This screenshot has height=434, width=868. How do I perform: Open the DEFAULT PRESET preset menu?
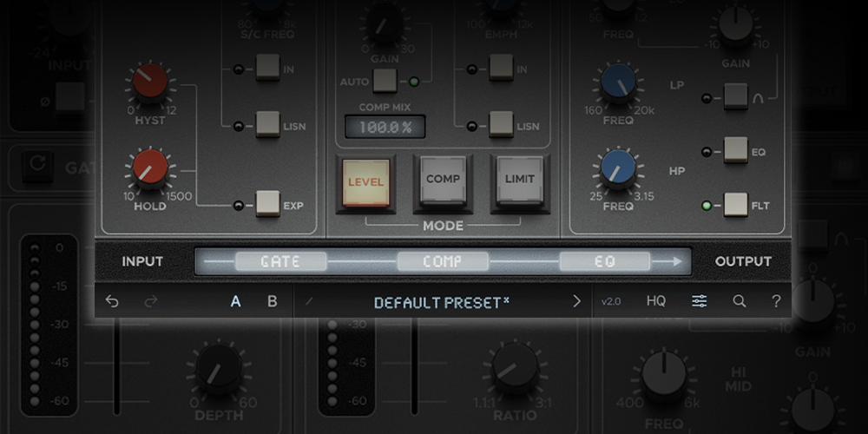click(x=442, y=302)
